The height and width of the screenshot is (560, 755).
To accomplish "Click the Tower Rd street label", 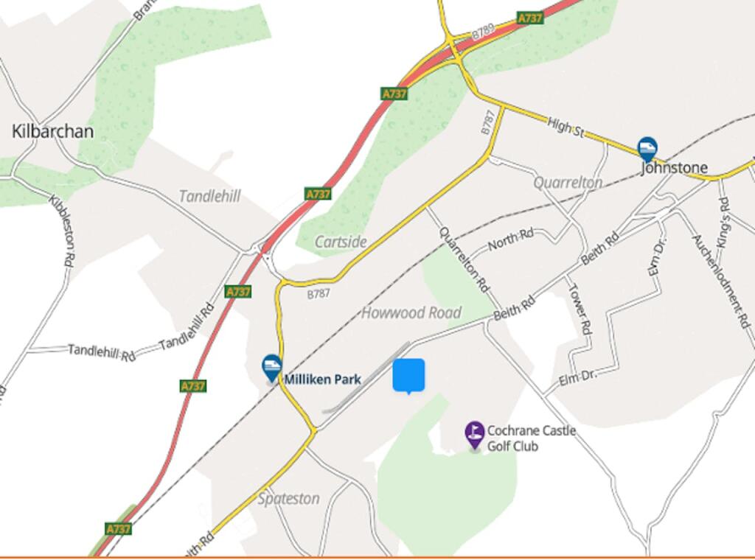I will point(580,309).
